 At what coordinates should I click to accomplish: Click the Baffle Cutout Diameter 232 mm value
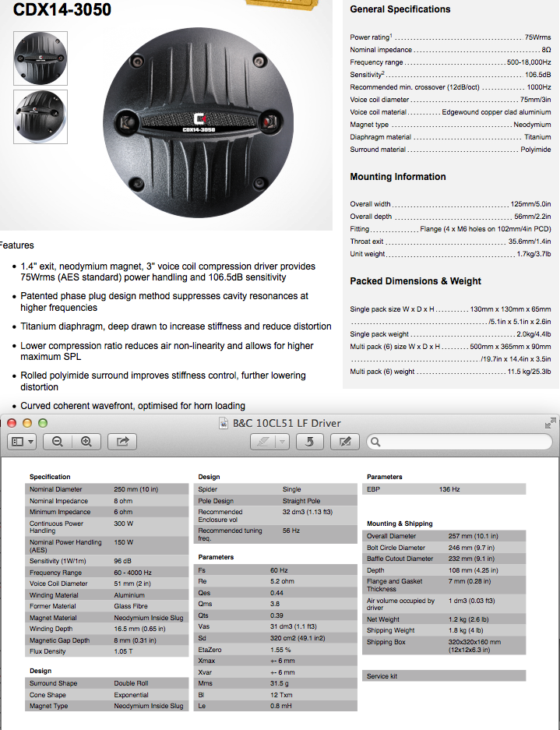(x=471, y=559)
